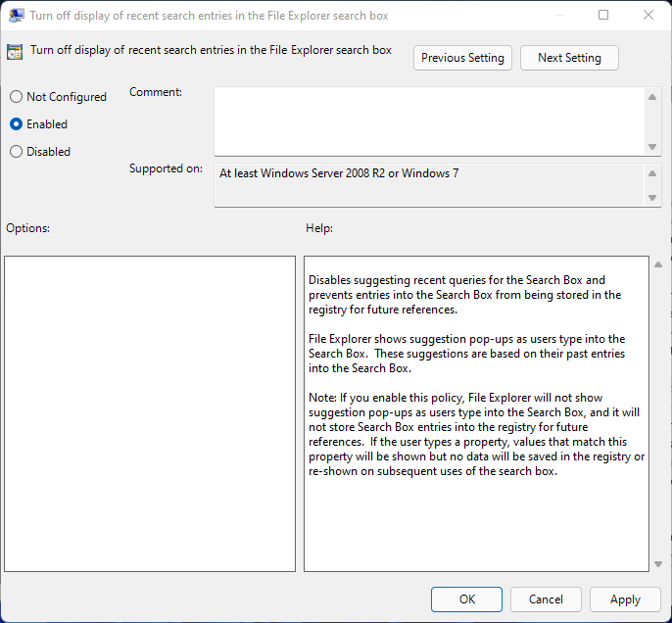Viewport: 672px width, 623px height.
Task: Select the Not Configured radio button
Action: (x=16, y=97)
